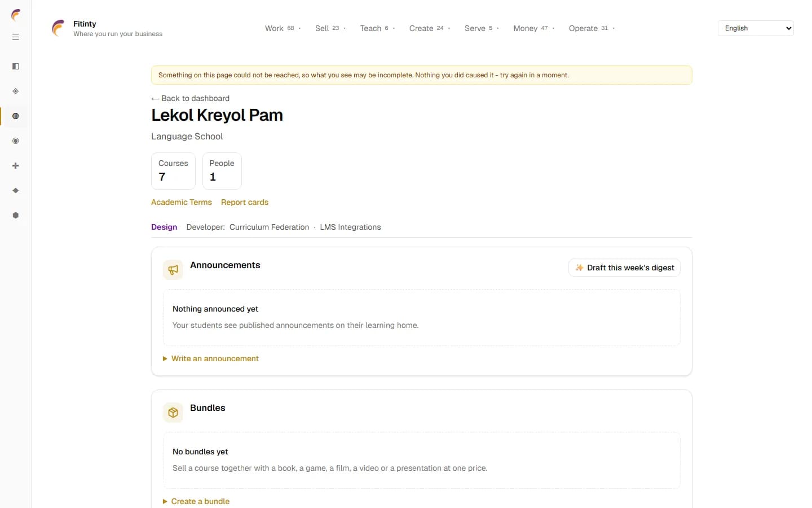
Task: Open the Sell menu
Action: (330, 28)
